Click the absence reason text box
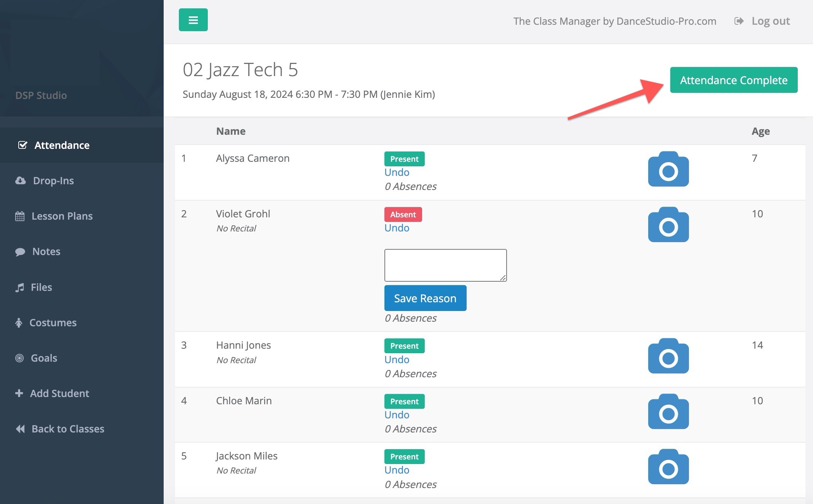 click(x=445, y=265)
